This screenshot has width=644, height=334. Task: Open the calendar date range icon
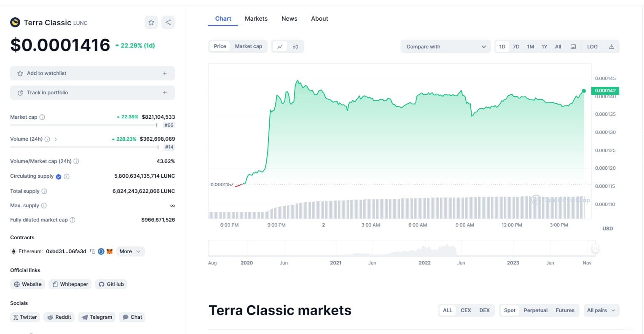pyautogui.click(x=573, y=46)
